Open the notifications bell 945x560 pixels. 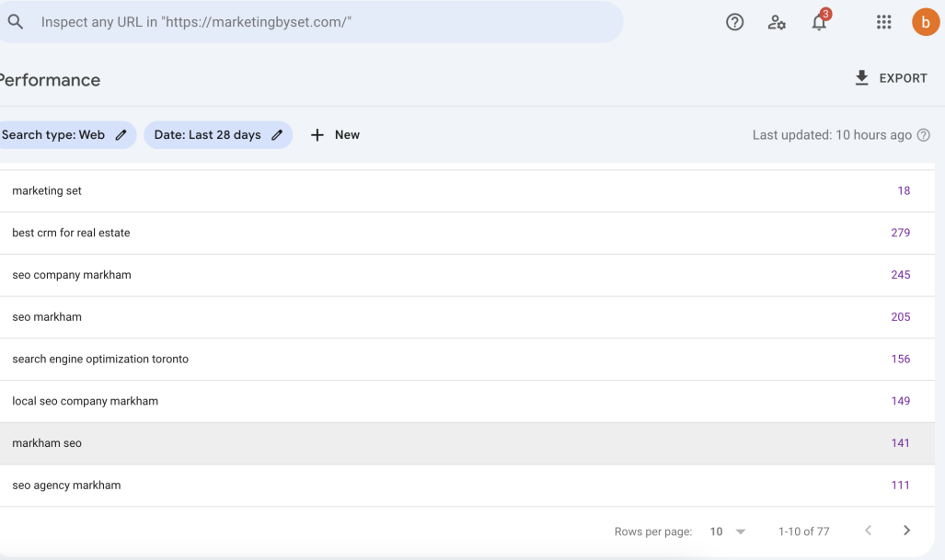(819, 23)
